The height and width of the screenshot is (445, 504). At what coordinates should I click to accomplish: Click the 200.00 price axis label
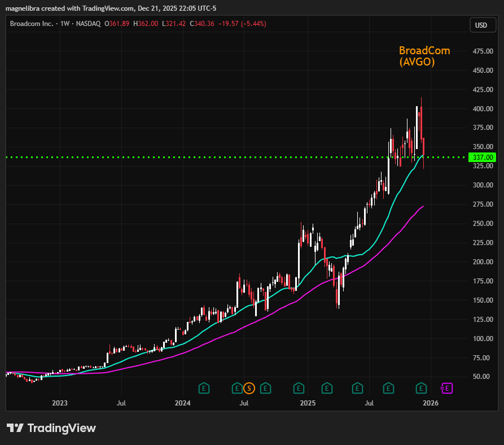coord(483,261)
